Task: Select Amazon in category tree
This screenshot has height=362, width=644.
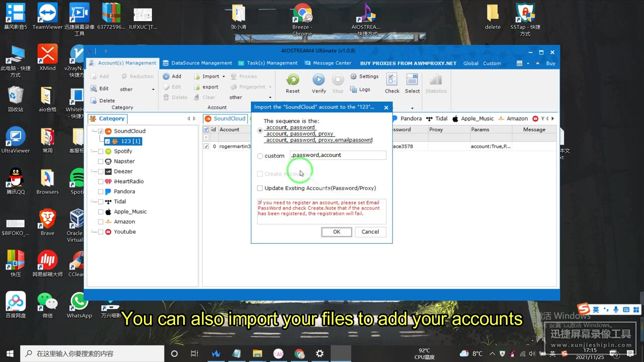Action: (124, 222)
